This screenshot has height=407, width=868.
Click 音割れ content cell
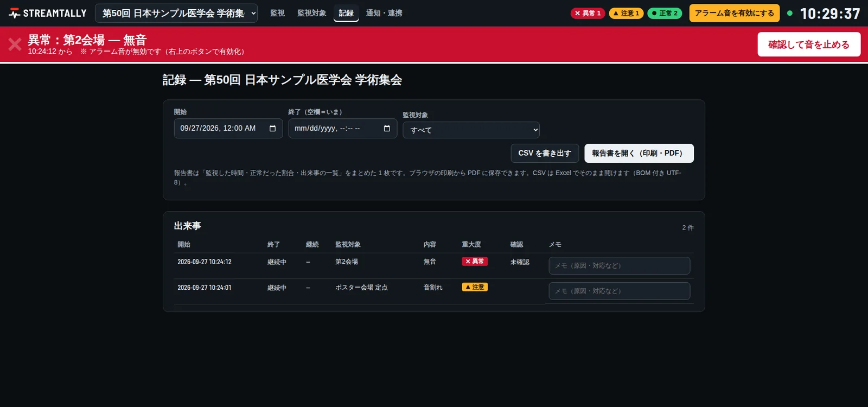pyautogui.click(x=433, y=288)
